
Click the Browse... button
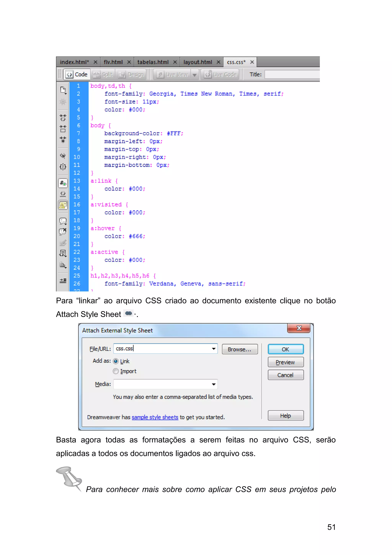click(240, 349)
